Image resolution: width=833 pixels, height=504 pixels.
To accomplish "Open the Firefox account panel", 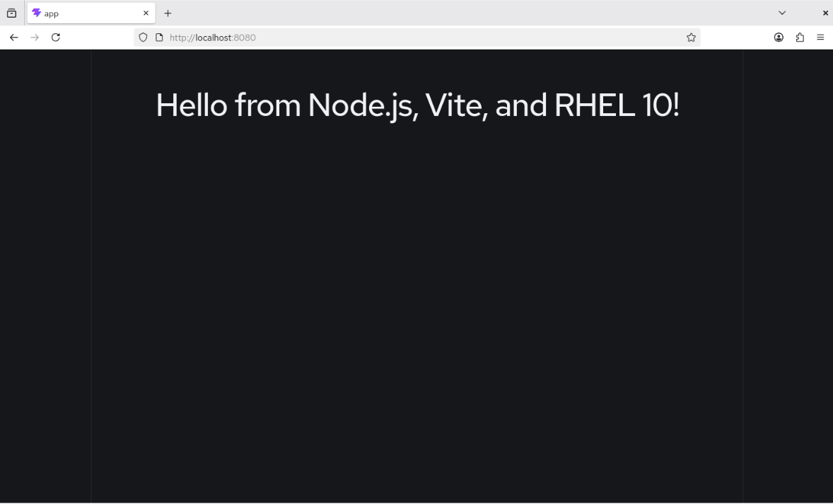I will click(x=779, y=37).
